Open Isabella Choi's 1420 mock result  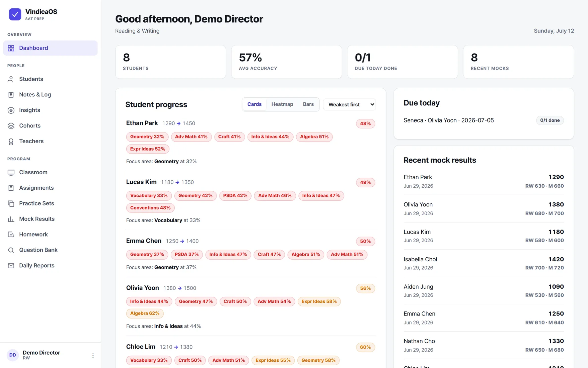pyautogui.click(x=483, y=263)
